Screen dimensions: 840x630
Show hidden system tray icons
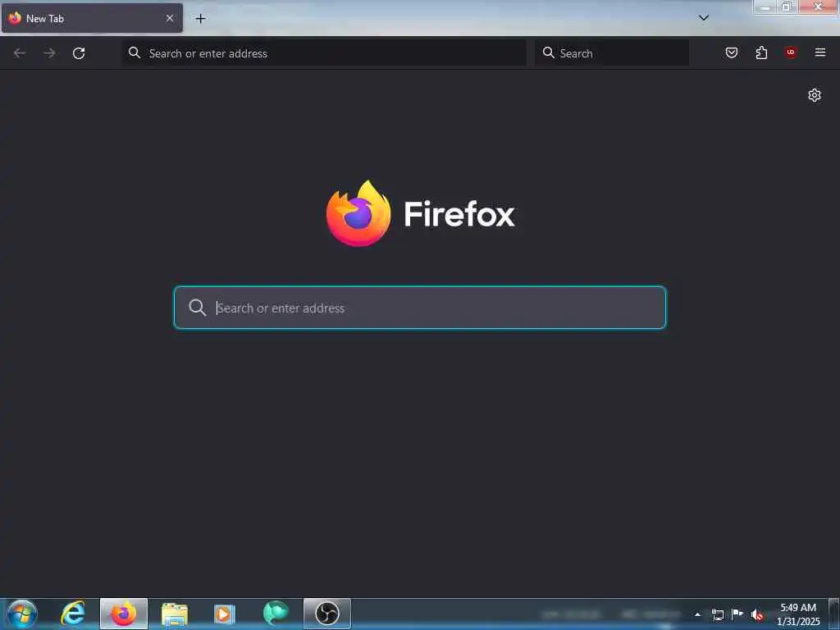(697, 614)
